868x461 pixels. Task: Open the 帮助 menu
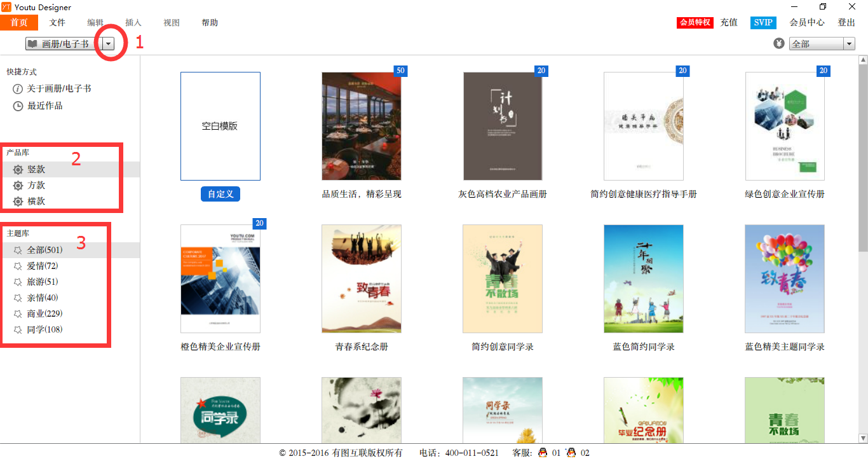coord(210,22)
